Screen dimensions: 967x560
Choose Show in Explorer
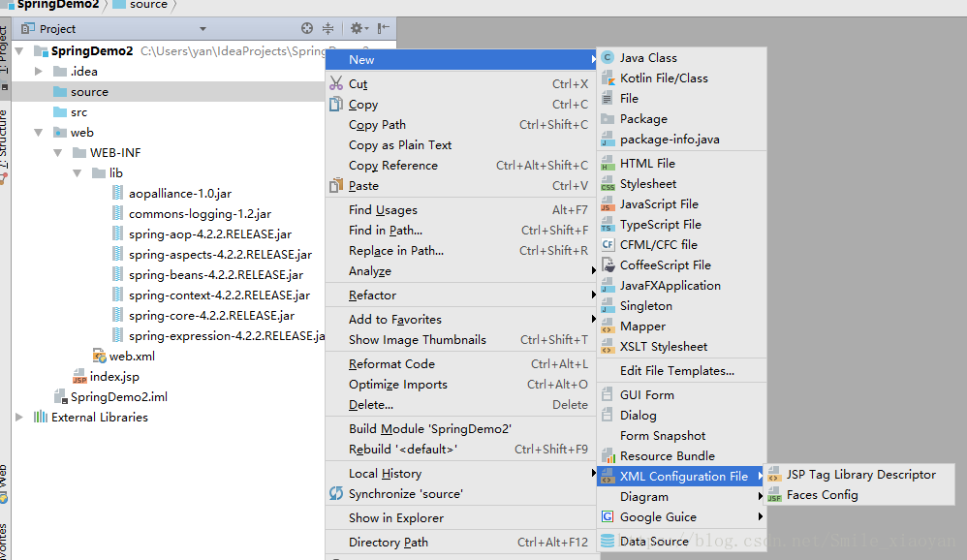click(x=461, y=517)
